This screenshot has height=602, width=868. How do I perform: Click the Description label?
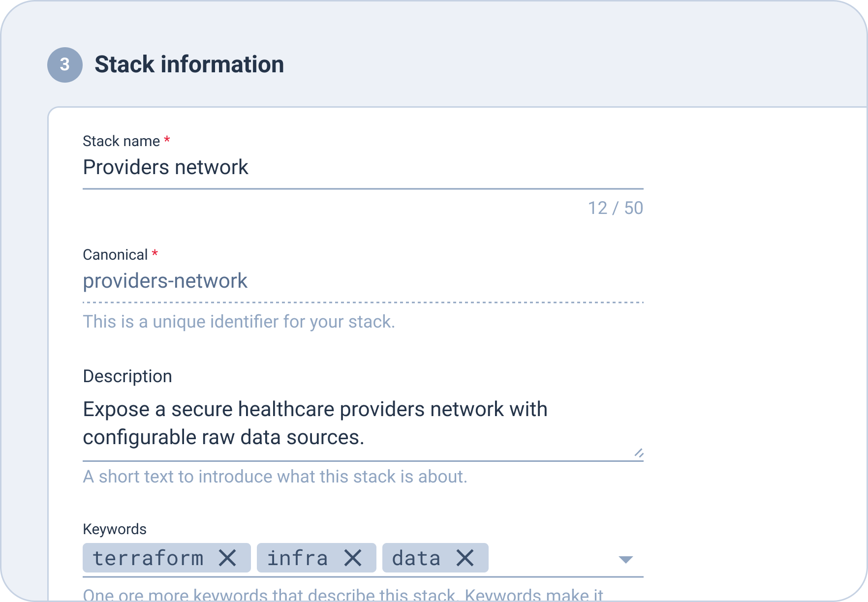click(127, 376)
